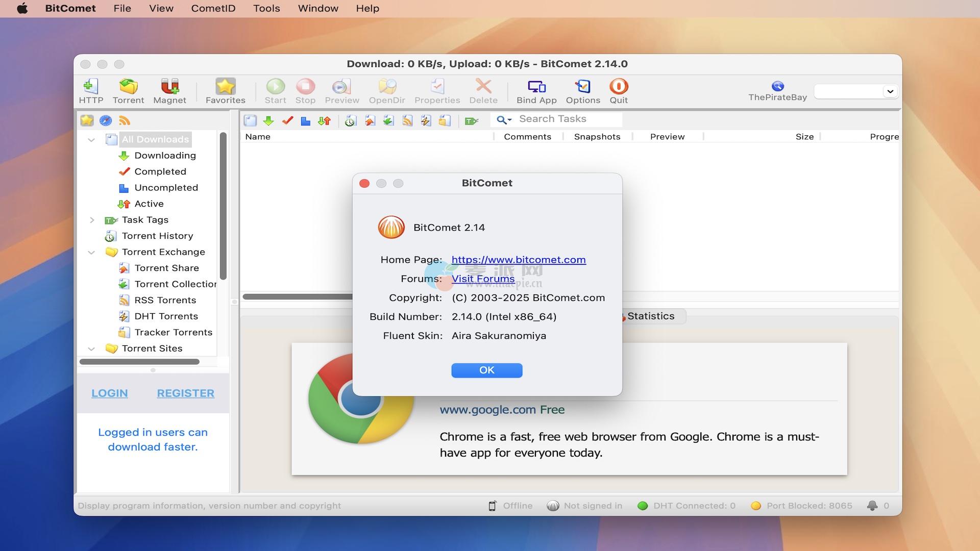
Task: Click the Port Blocked status indicator
Action: pyautogui.click(x=802, y=506)
